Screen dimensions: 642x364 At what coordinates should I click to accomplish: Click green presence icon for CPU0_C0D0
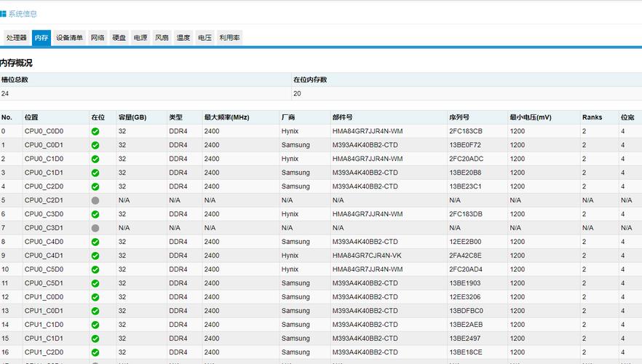click(x=95, y=132)
